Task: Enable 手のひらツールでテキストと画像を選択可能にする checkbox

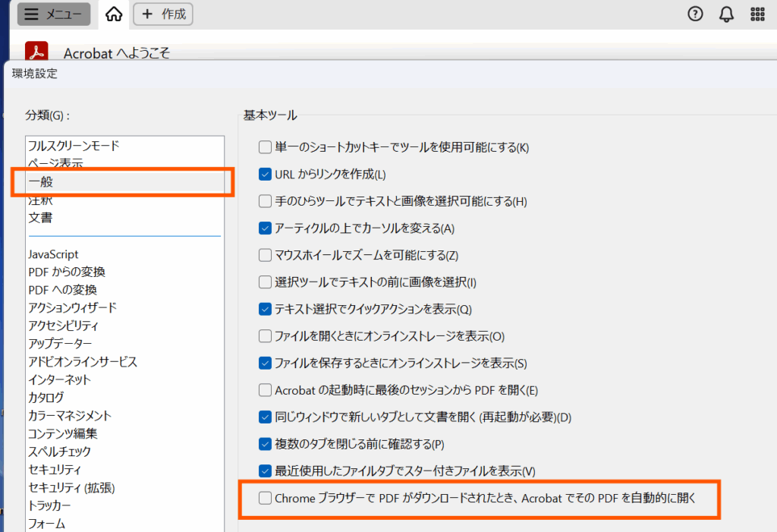Action: coord(265,201)
